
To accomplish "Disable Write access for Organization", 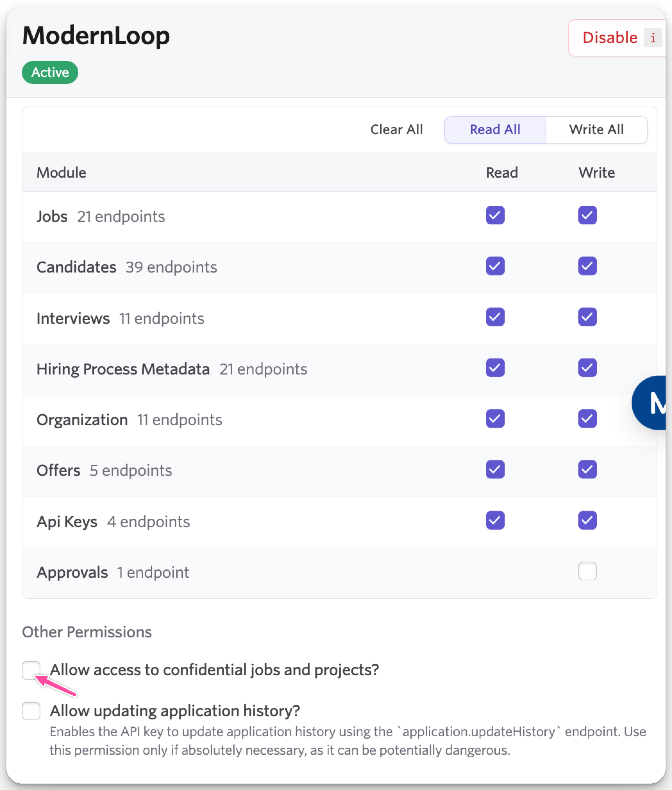I will (587, 419).
